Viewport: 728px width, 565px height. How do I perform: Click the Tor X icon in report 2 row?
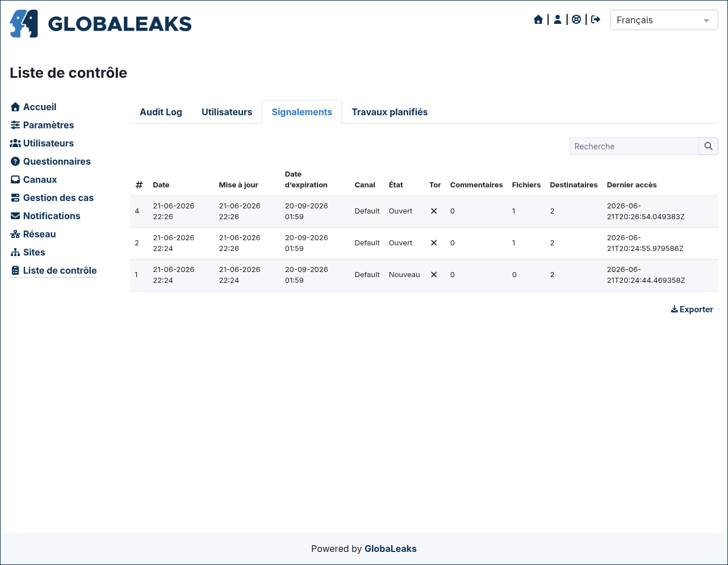pyautogui.click(x=434, y=242)
